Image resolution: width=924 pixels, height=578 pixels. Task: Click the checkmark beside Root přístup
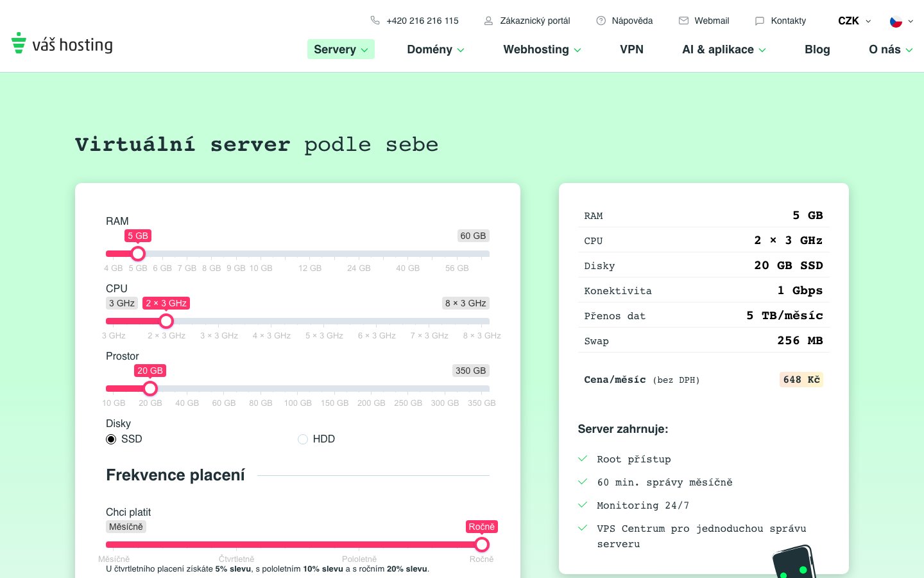coord(583,459)
